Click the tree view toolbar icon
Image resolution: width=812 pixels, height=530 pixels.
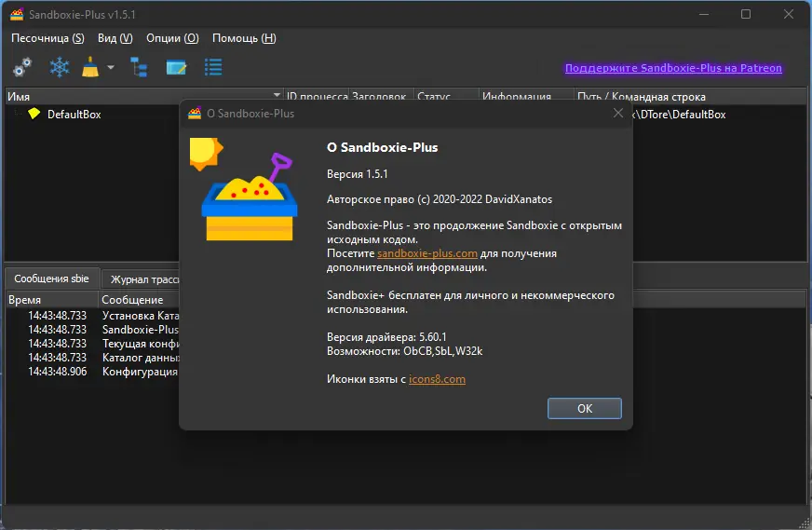tap(139, 67)
